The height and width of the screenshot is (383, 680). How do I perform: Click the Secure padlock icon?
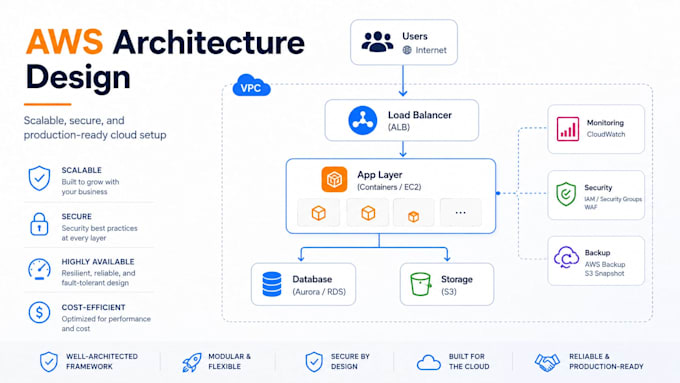pos(39,224)
